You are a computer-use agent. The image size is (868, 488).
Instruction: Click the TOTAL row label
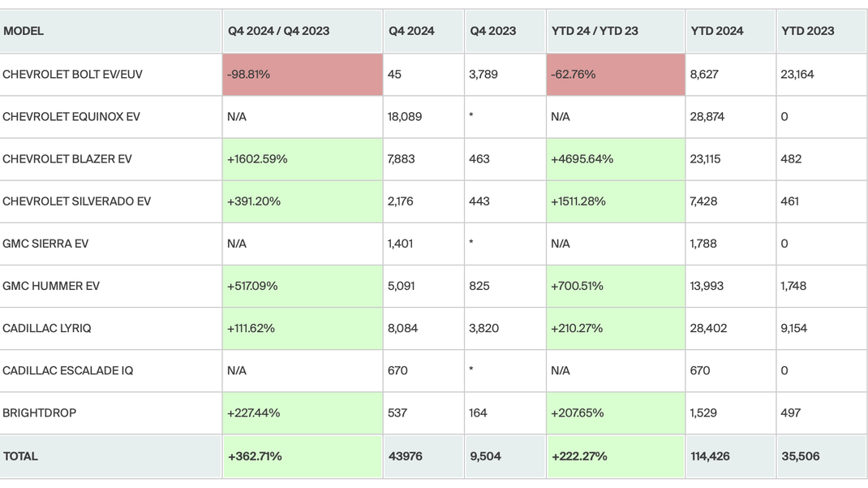tap(21, 456)
